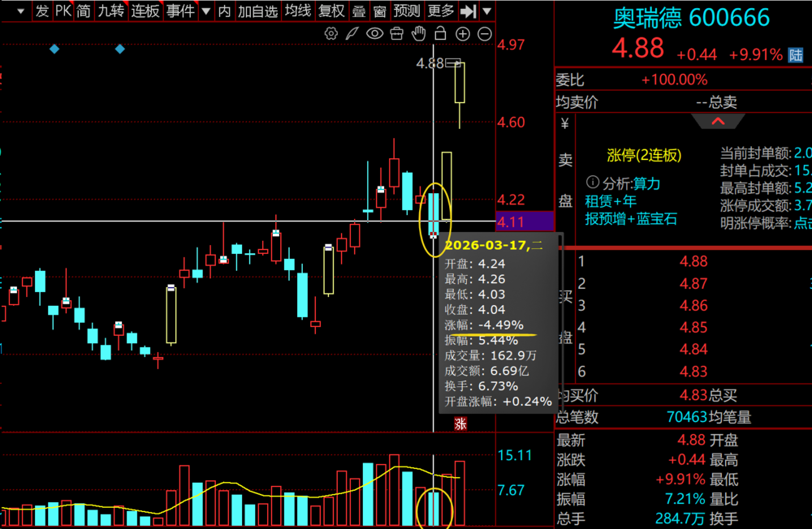Click the red 涨 marker below candles
The width and height of the screenshot is (812, 529).
460,423
